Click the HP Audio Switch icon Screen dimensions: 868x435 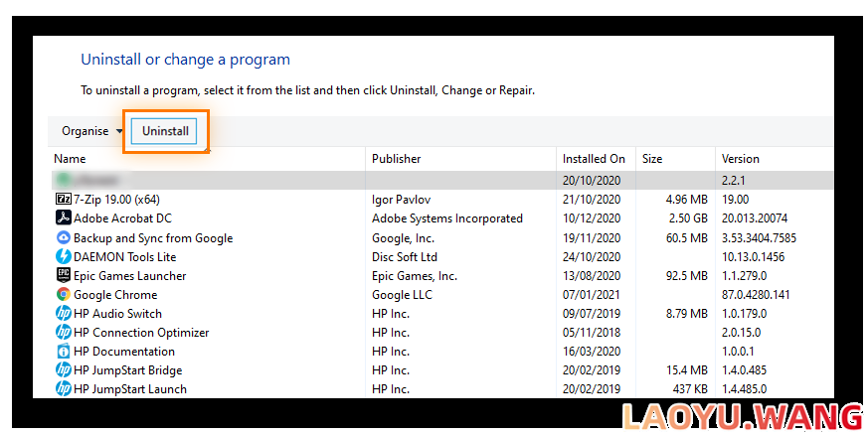64,314
